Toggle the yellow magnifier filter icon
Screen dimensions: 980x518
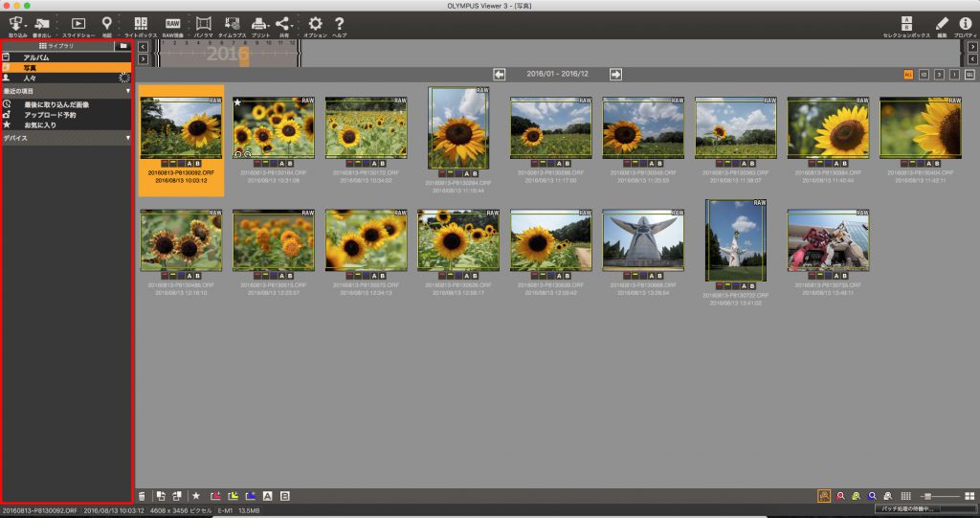click(x=857, y=496)
